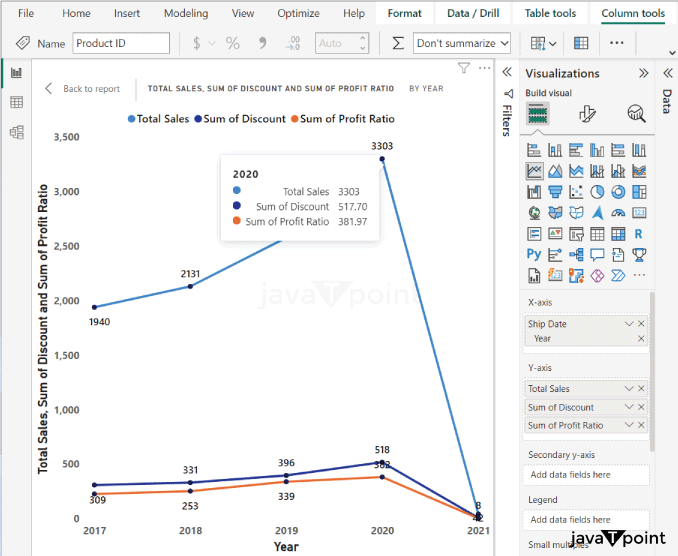Select the gauge visual
Viewport: 678px width, 556px height.
point(618,213)
